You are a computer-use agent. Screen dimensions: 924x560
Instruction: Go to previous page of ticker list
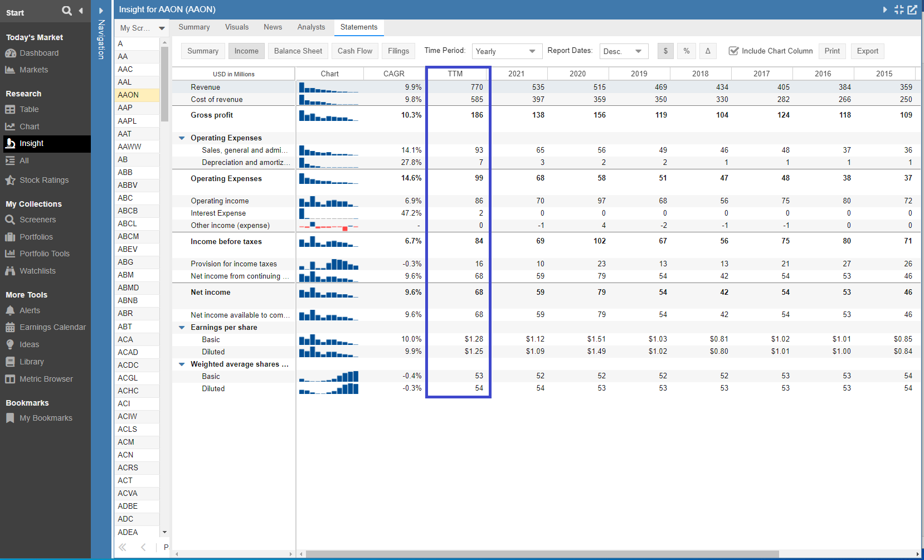point(144,547)
